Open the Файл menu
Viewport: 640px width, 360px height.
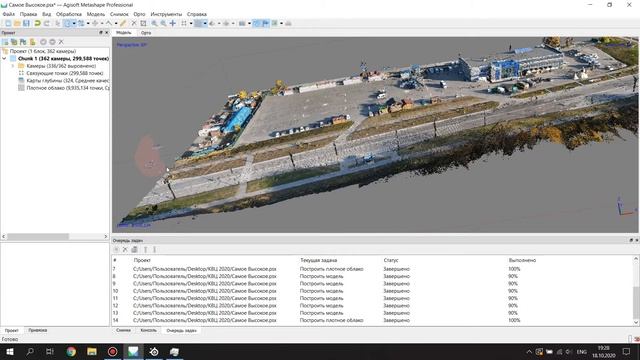tap(9, 14)
